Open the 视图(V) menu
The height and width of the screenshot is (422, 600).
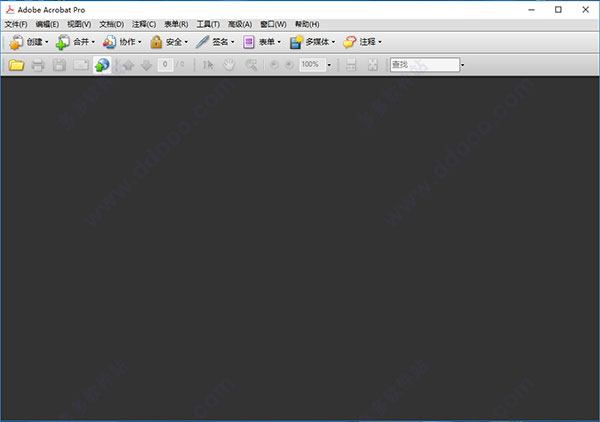[x=79, y=24]
